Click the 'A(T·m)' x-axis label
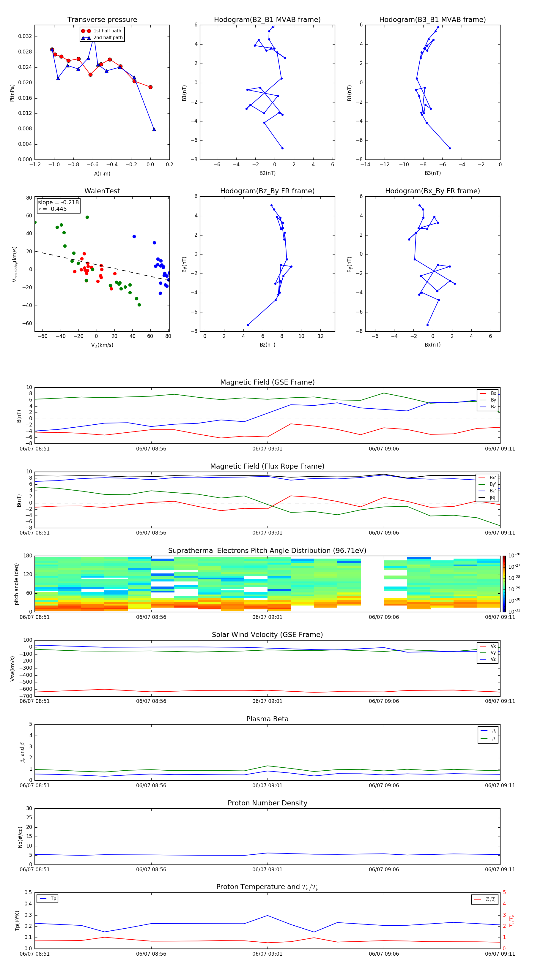Screen dimensions: 535x980 tap(102, 174)
